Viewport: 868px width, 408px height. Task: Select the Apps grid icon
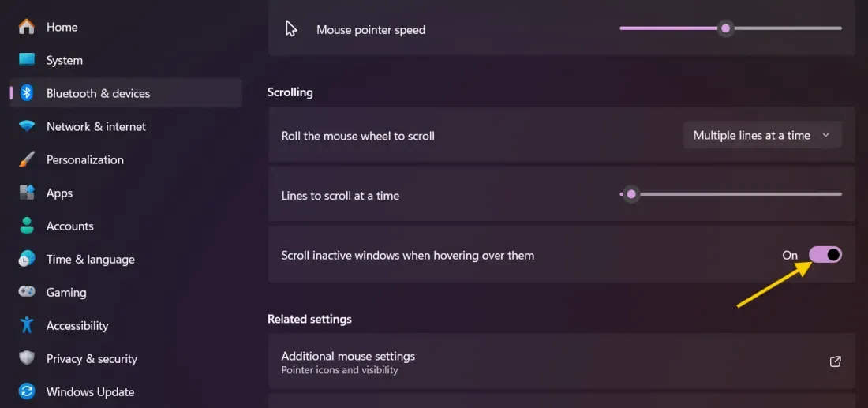click(x=27, y=193)
